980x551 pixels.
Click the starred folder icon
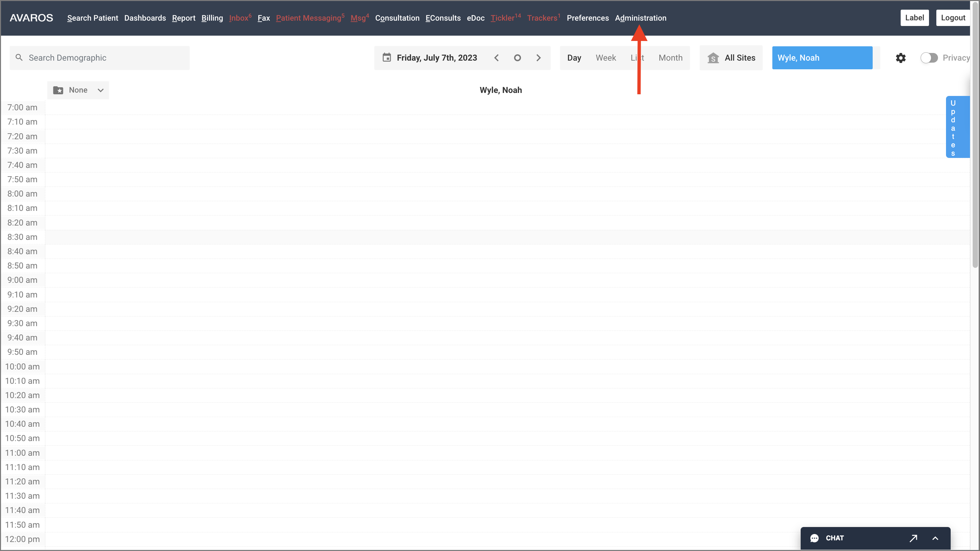pos(58,90)
